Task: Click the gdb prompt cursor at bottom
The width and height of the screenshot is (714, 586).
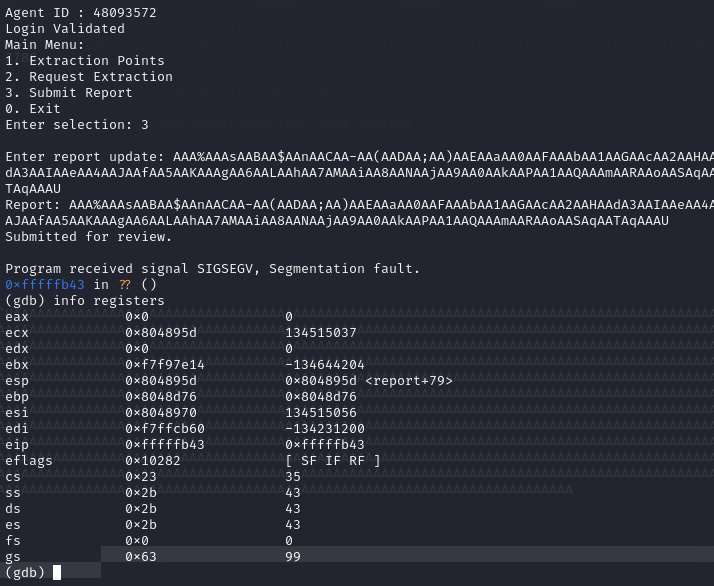Action: pyautogui.click(x=57, y=572)
